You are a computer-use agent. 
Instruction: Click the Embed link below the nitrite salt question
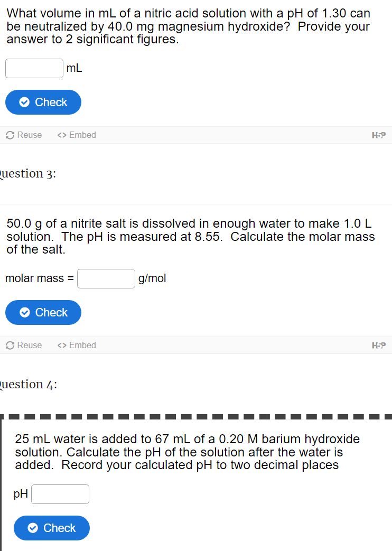pyautogui.click(x=77, y=345)
